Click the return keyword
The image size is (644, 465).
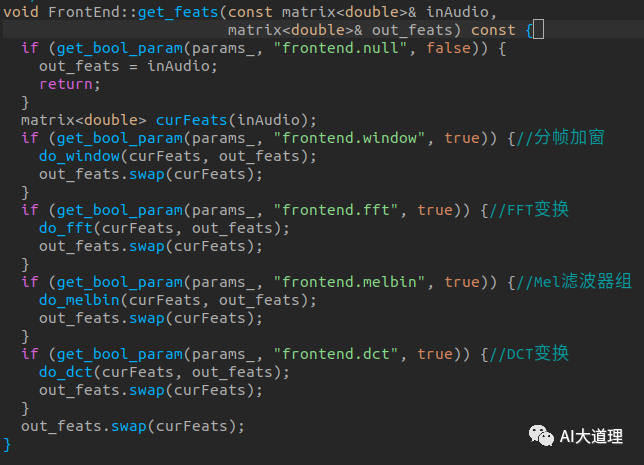click(66, 84)
